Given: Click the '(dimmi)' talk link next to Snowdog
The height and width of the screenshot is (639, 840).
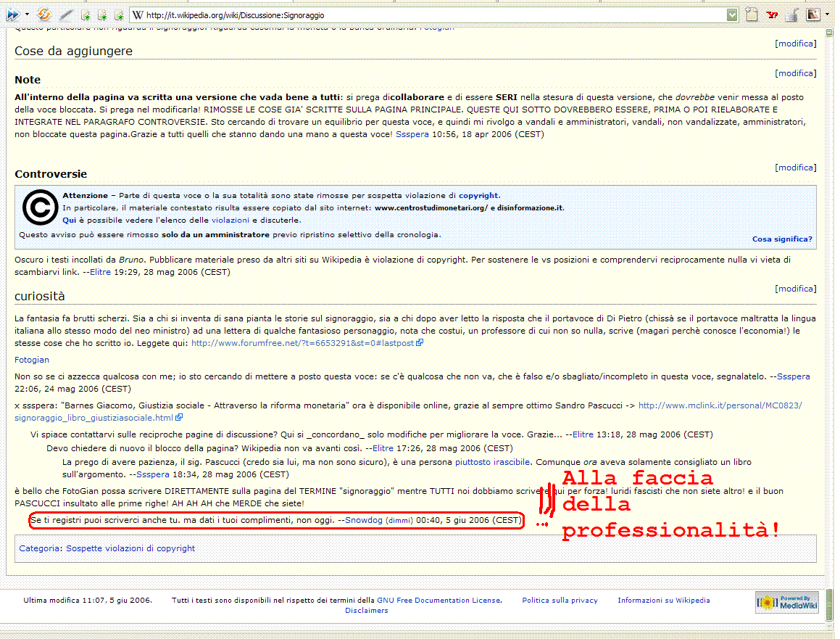Looking at the screenshot, I should click(x=399, y=521).
